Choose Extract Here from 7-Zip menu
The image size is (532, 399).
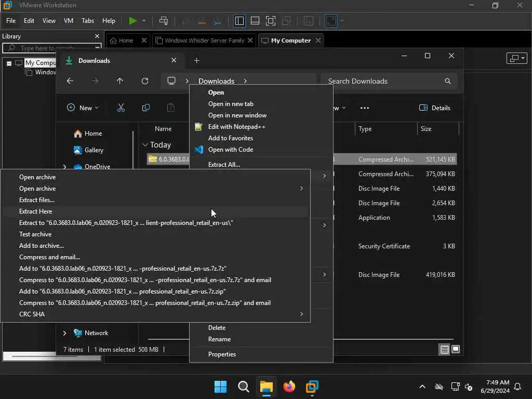coord(155,211)
